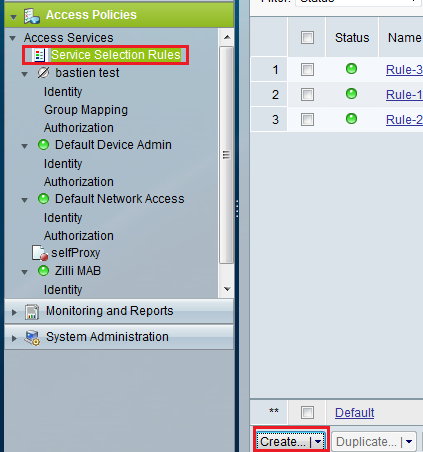The image size is (423, 452).
Task: Collapse the bastien test tree node
Action: (x=24, y=74)
